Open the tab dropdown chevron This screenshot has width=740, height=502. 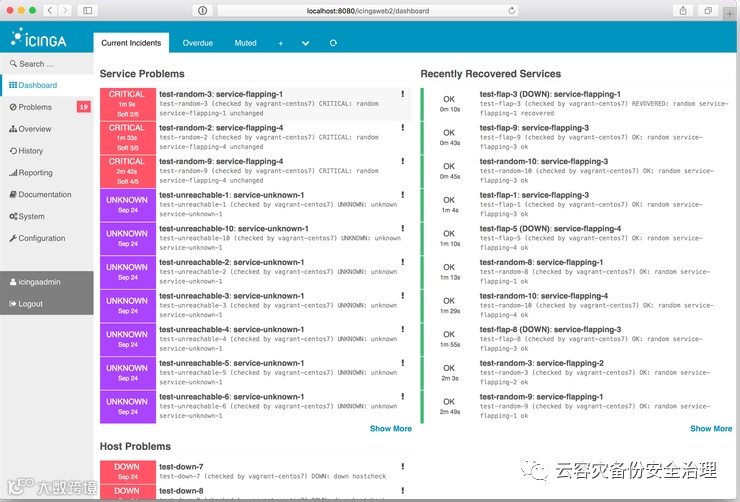point(305,43)
